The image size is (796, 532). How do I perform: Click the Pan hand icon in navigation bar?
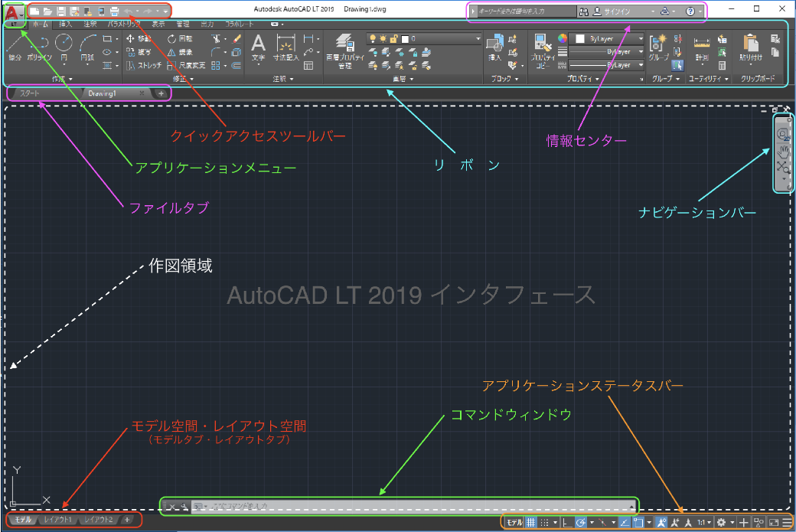coord(783,151)
